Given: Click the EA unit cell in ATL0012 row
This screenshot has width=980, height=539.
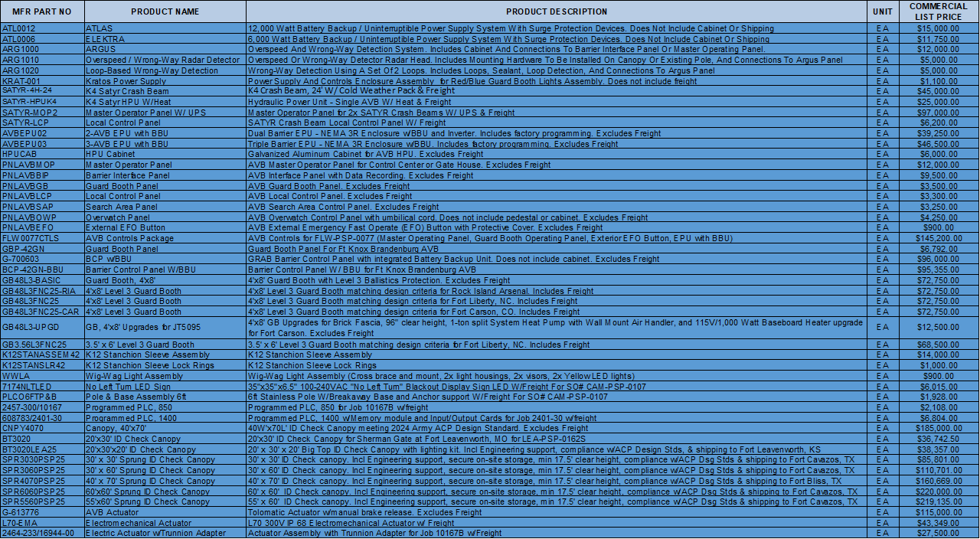Looking at the screenshot, I should [883, 28].
